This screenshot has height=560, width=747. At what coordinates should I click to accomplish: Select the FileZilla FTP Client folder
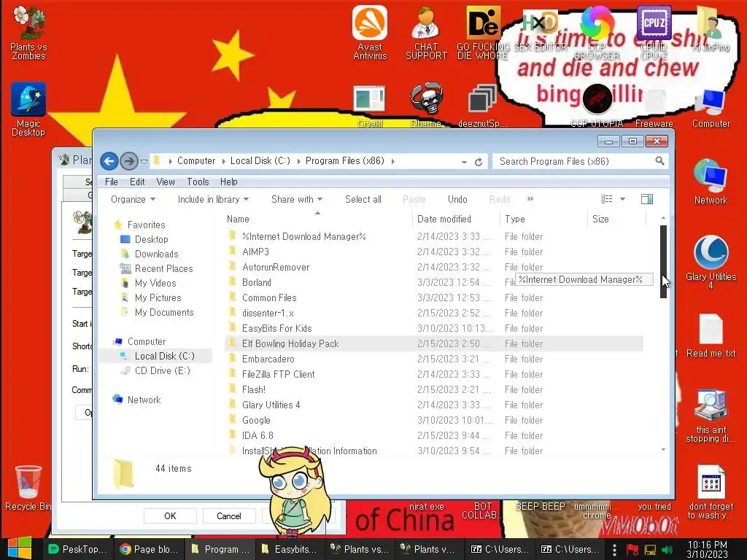(x=433, y=374)
